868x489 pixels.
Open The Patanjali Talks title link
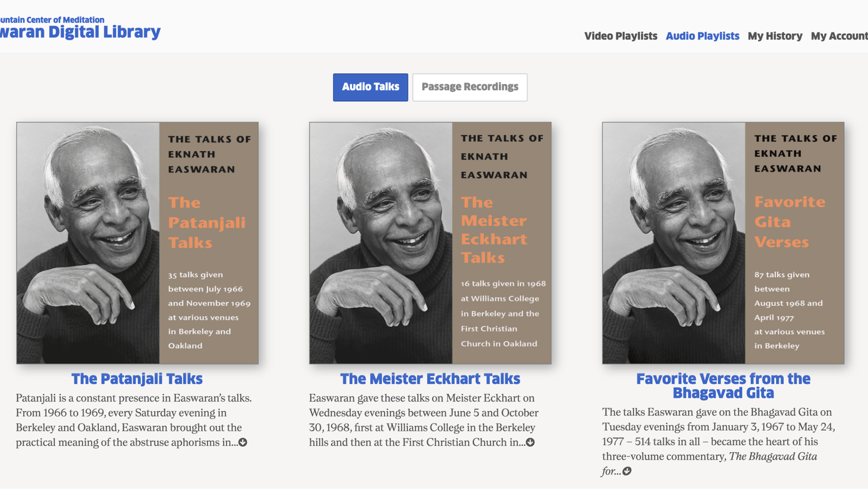(x=137, y=378)
